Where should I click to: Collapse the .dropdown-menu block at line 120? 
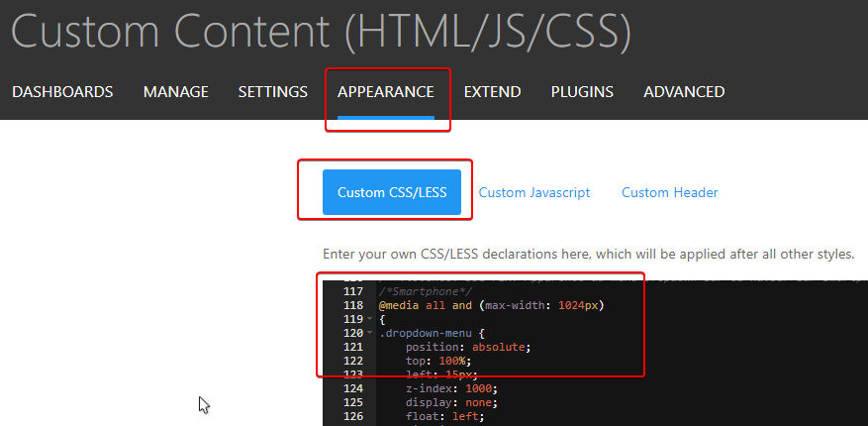coord(369,334)
